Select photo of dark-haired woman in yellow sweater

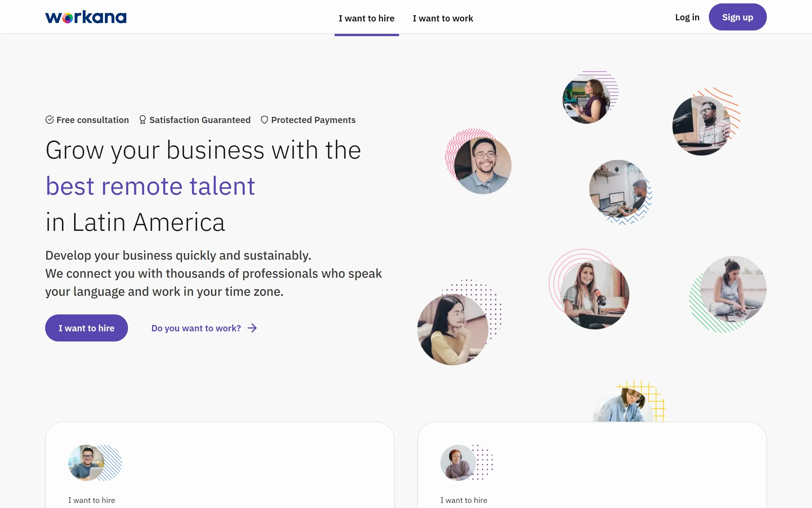[x=453, y=330]
